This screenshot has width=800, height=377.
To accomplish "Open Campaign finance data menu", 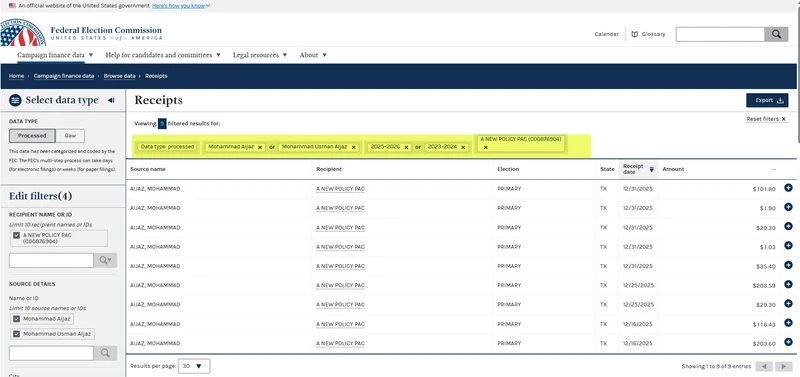I will pos(55,55).
